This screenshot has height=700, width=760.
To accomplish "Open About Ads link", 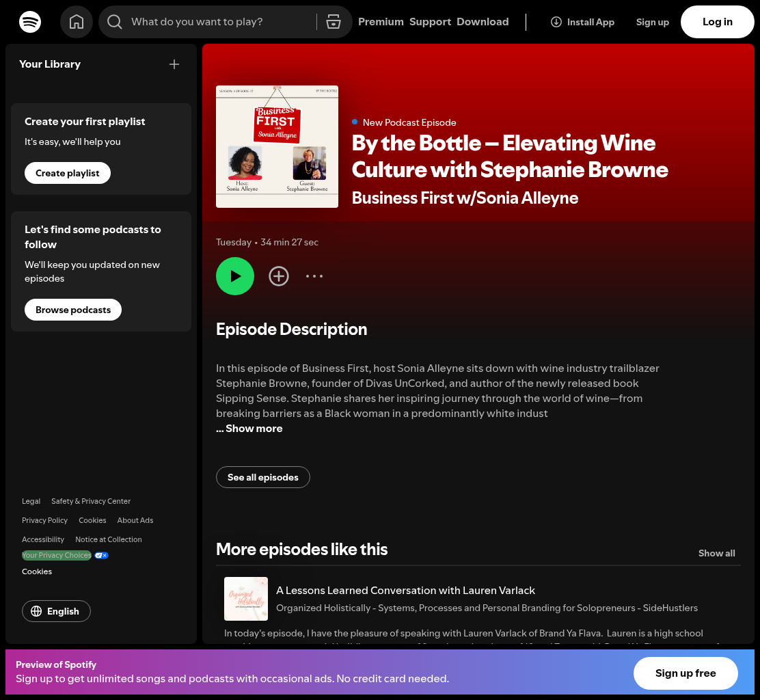I will point(135,520).
